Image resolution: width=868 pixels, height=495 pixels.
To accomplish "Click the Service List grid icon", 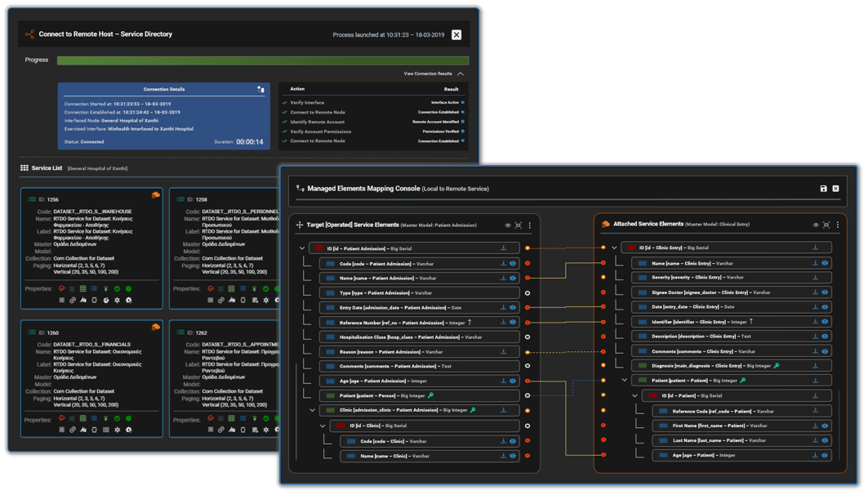I will 24,167.
